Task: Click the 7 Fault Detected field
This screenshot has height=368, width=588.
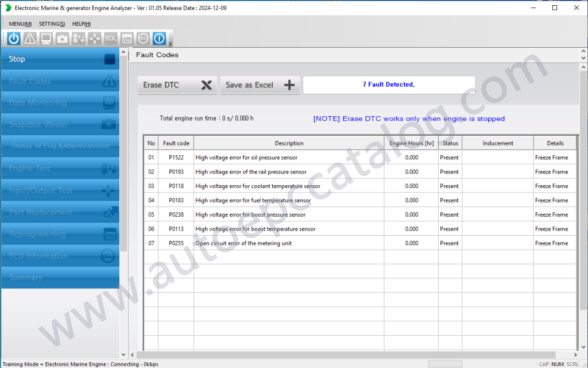Action: (389, 85)
